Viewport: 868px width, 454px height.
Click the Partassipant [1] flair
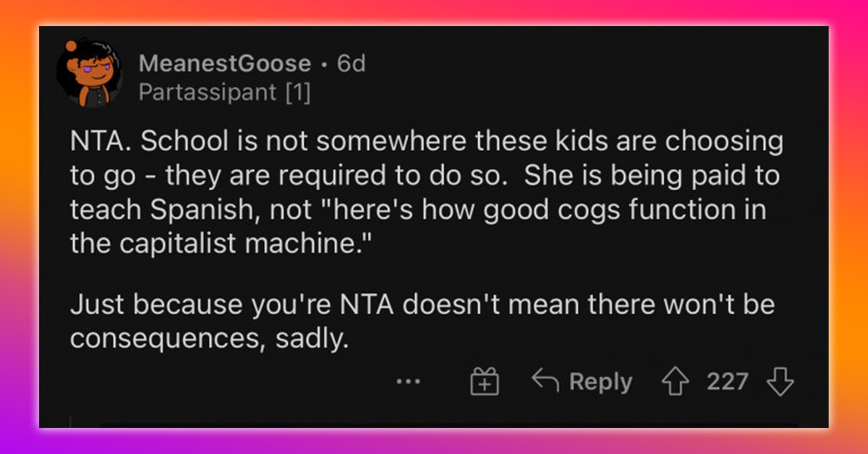click(224, 93)
